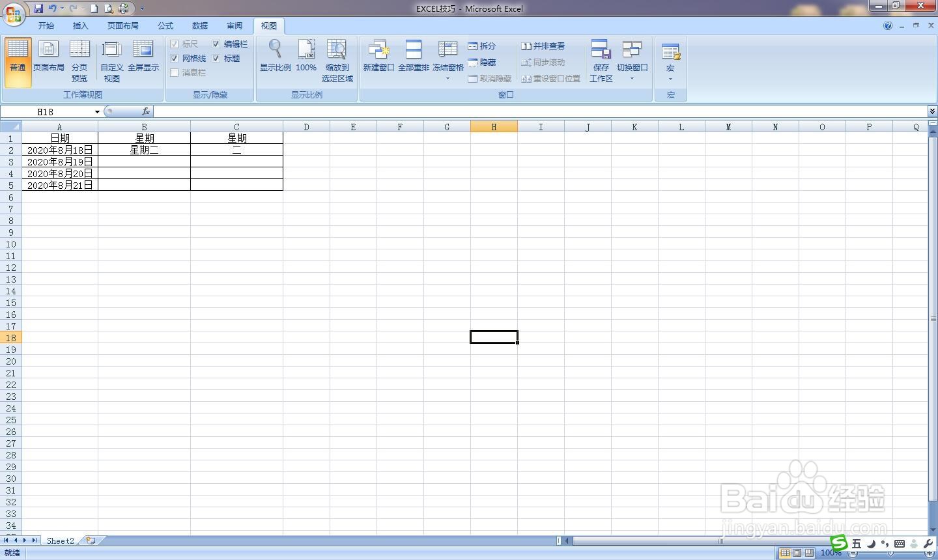Click 保存工作区 save workspace
The height and width of the screenshot is (560, 938).
(x=601, y=63)
